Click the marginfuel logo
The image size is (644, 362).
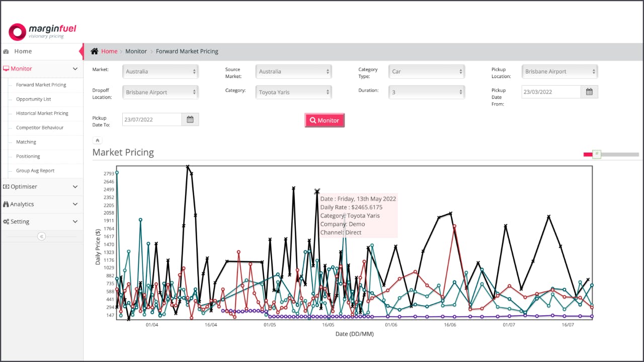pos(42,31)
